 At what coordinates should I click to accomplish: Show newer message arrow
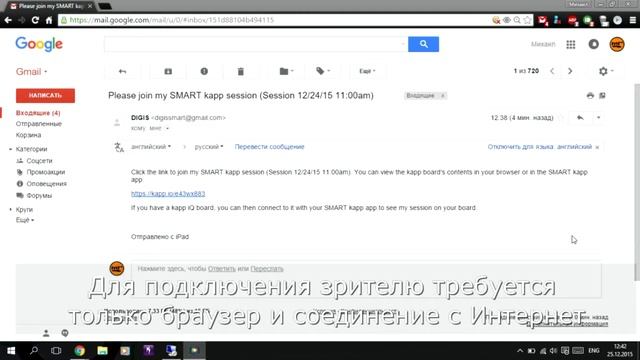click(x=552, y=71)
